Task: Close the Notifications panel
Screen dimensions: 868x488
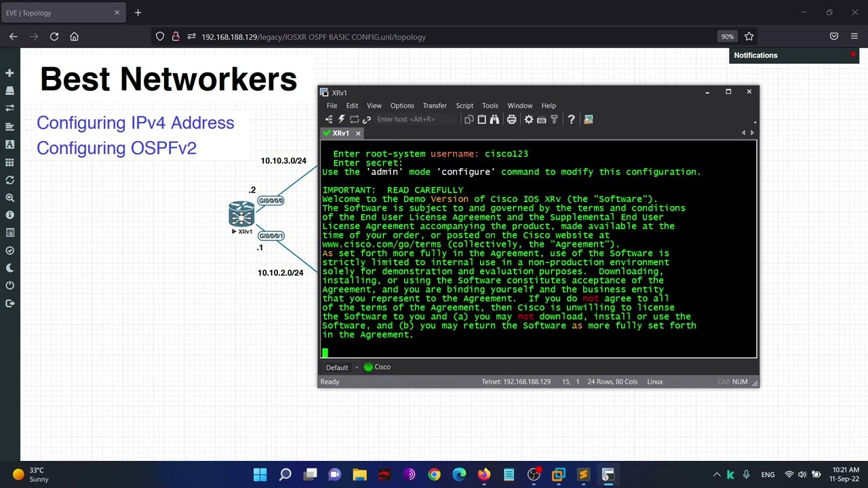Action: click(x=853, y=55)
